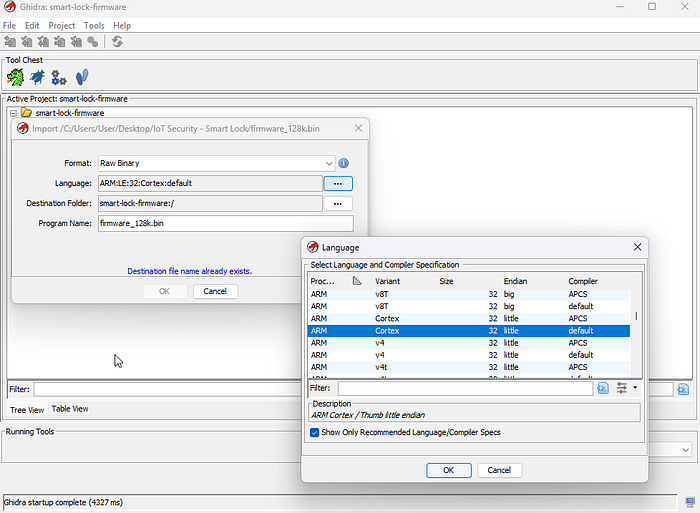This screenshot has width=700, height=513.
Task: Click the filter options icon in Language dialog
Action: 603,388
